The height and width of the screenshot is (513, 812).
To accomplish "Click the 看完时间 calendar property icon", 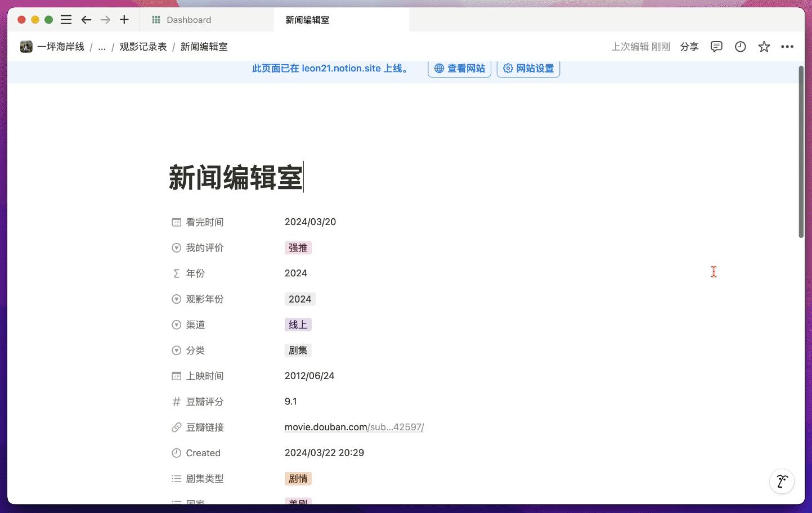I will [x=176, y=222].
